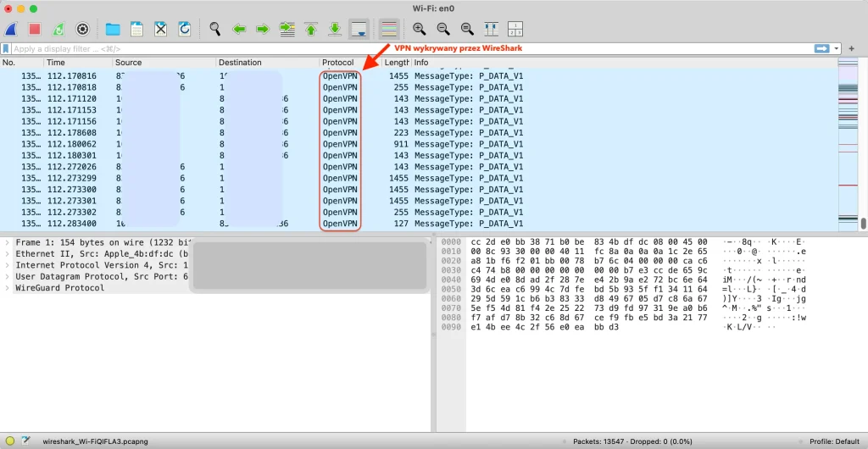
Task: Apply the display filter with the blue arrow
Action: coord(821,48)
